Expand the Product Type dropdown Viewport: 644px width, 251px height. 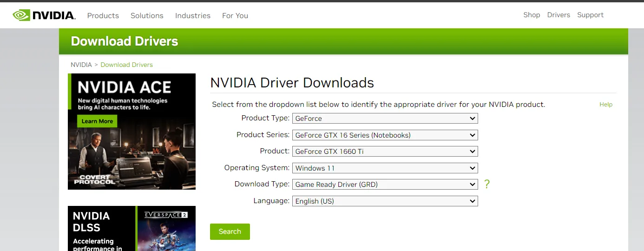(385, 119)
